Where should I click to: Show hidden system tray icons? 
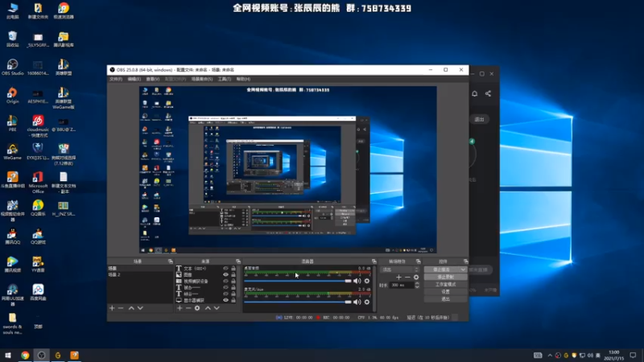click(550, 356)
